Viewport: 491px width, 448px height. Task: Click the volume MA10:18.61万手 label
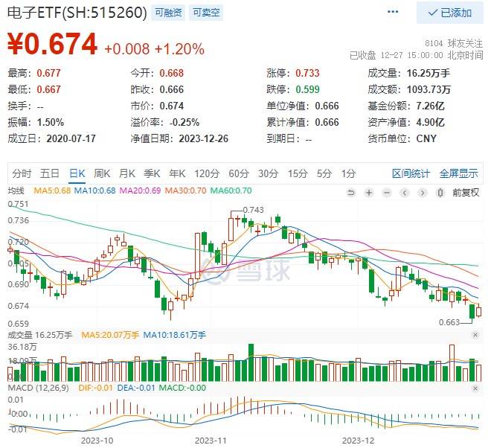pos(174,335)
